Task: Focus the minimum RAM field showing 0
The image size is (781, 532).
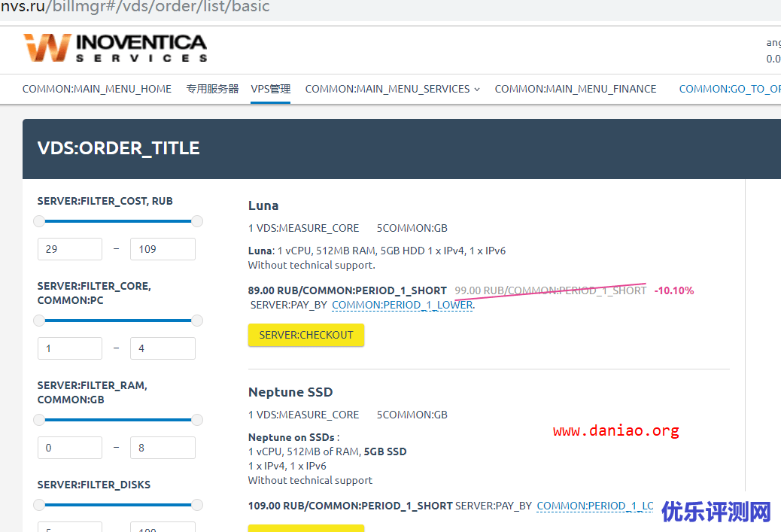Action: click(x=70, y=447)
